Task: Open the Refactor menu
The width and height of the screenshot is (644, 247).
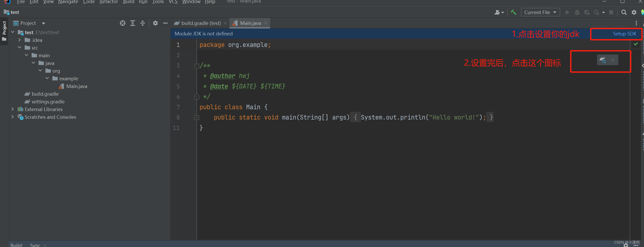Action: click(109, 2)
